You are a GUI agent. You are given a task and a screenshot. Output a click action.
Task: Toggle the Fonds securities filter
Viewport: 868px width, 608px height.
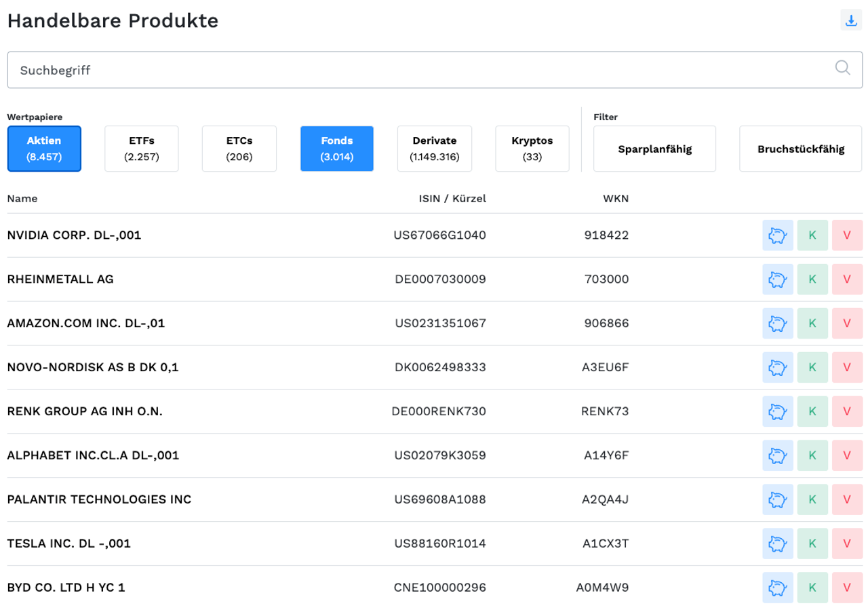pos(337,149)
